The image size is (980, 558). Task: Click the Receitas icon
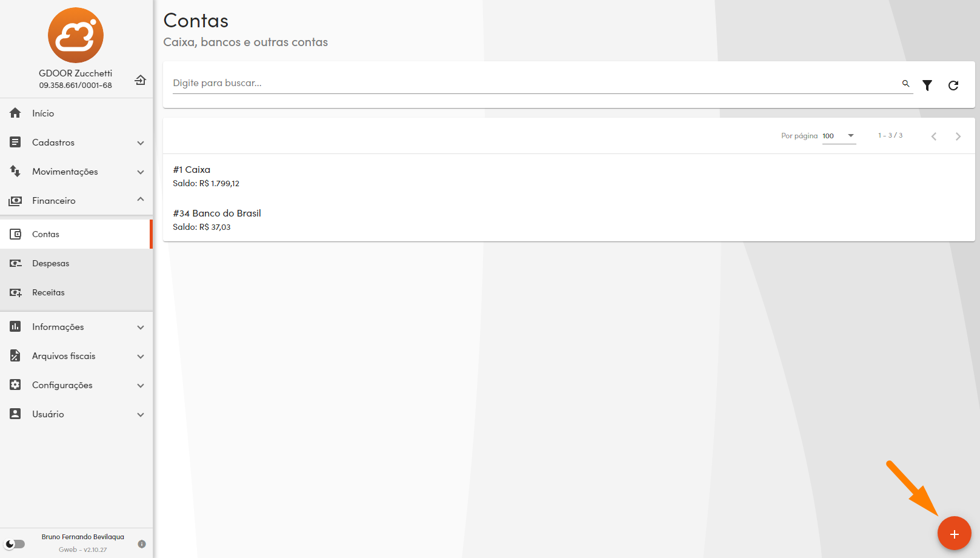(16, 292)
